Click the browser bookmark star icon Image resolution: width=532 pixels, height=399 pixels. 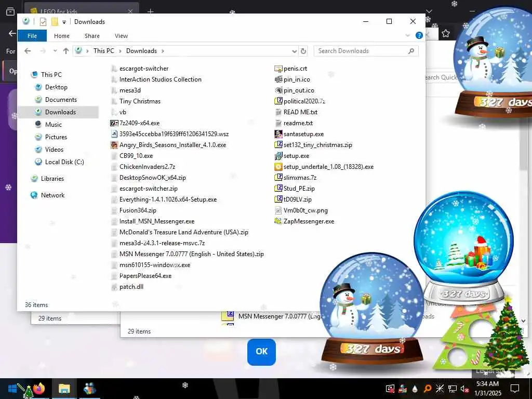(x=445, y=33)
